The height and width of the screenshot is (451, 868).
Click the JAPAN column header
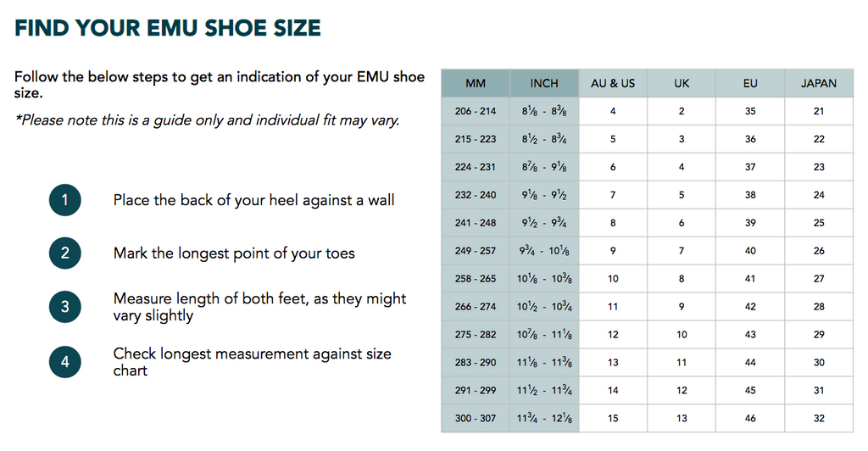point(819,83)
